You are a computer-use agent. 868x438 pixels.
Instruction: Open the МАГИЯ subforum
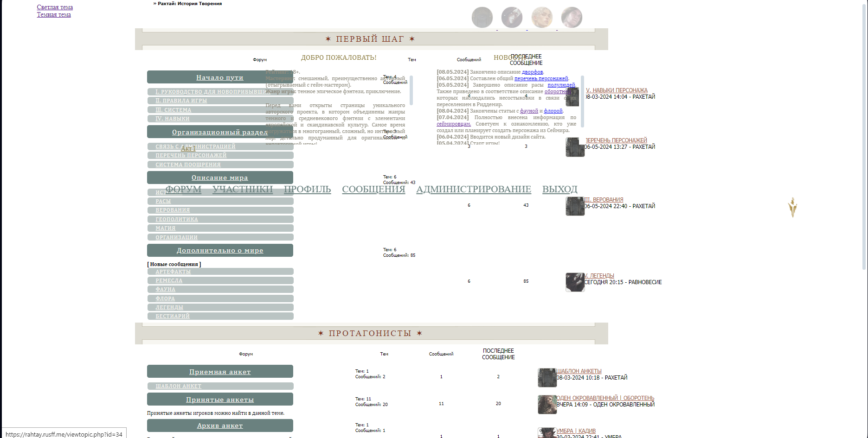[x=166, y=228]
